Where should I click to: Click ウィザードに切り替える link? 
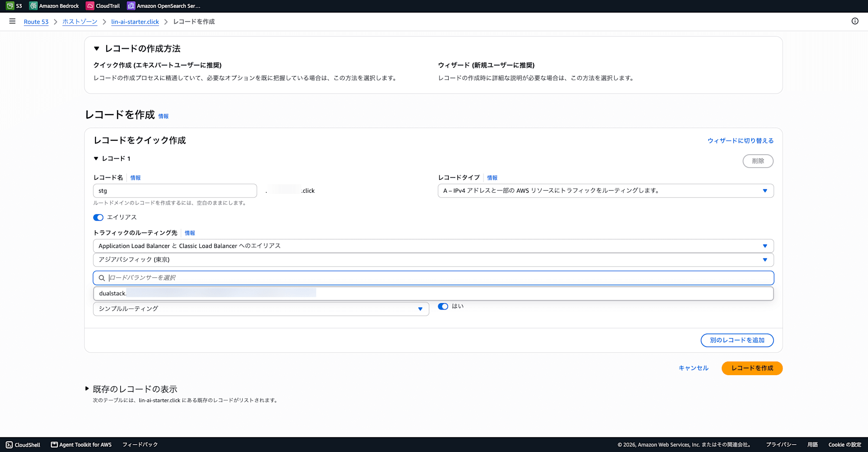pyautogui.click(x=740, y=141)
